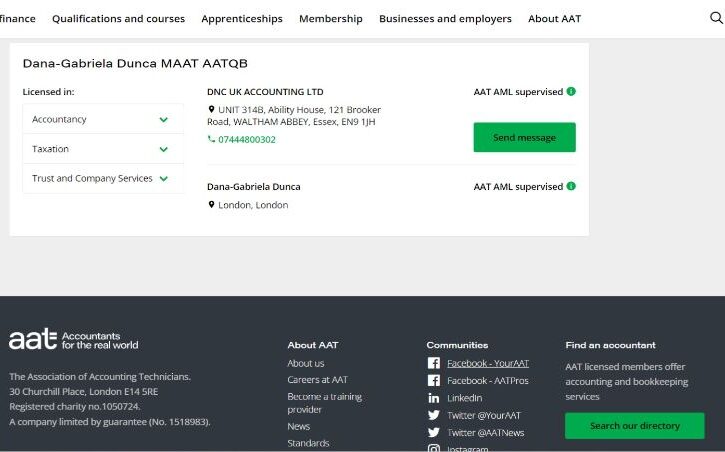
Task: Open Careers at AAT footer link
Action: [x=317, y=380]
